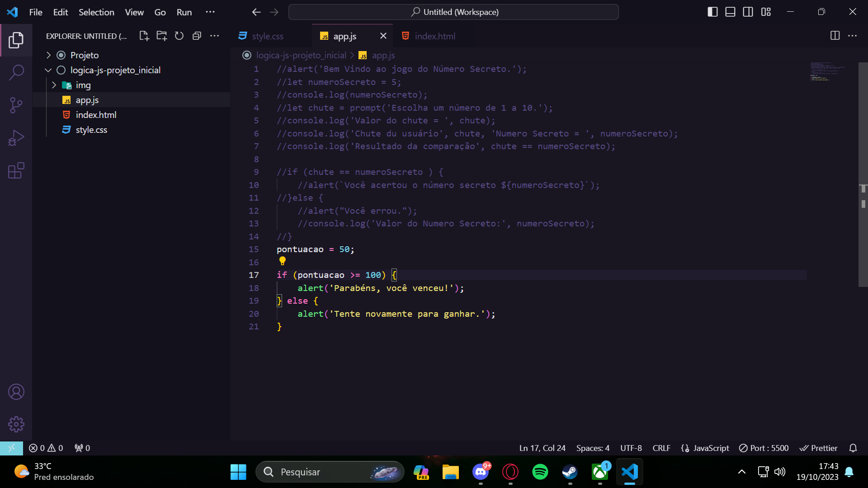
Task: Go back in navigation history
Action: coord(256,12)
